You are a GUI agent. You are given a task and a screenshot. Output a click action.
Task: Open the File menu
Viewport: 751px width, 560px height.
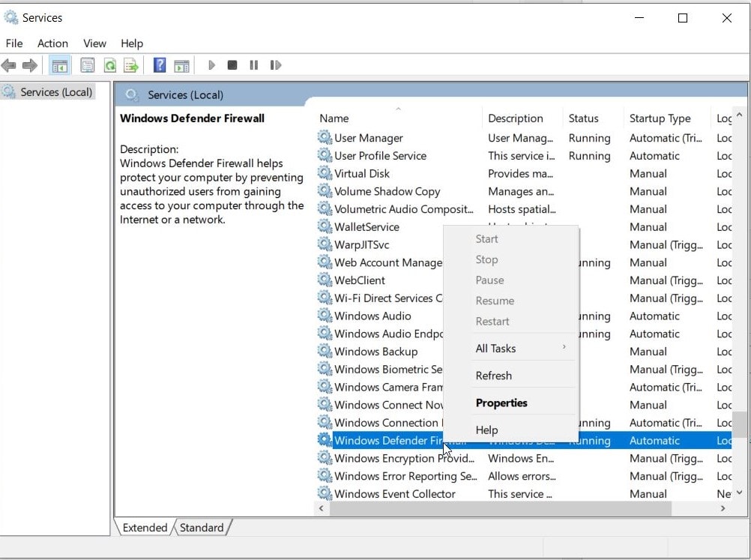14,43
